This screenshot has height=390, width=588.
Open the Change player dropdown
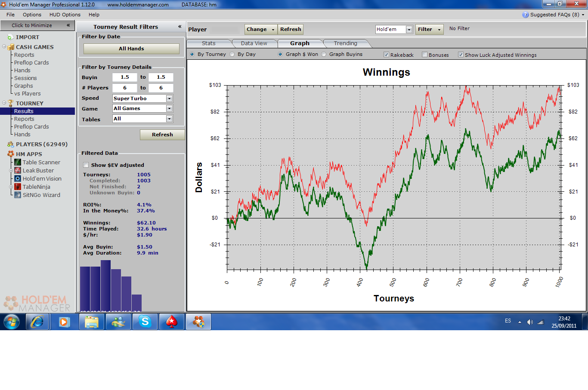[261, 29]
